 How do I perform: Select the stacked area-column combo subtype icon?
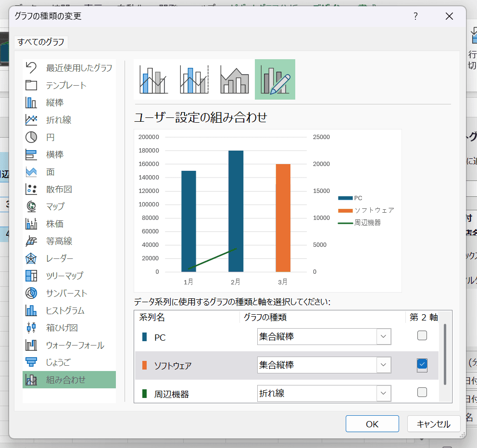point(234,79)
